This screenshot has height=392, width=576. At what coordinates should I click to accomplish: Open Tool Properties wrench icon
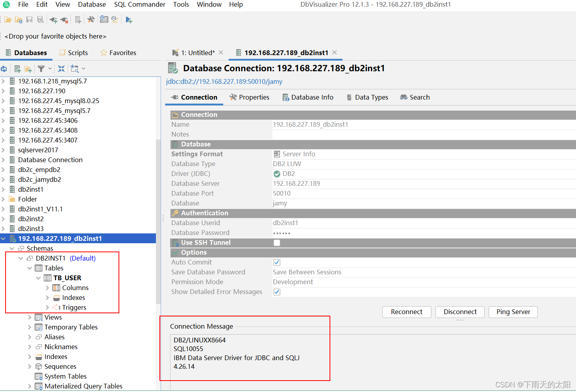point(91,20)
